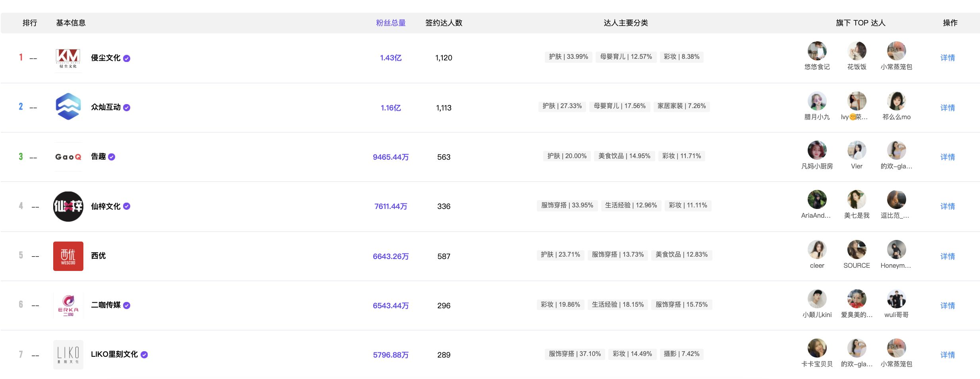Image resolution: width=980 pixels, height=379 pixels.
Task: Open 侵尘文化 agency name
Action: (106, 58)
